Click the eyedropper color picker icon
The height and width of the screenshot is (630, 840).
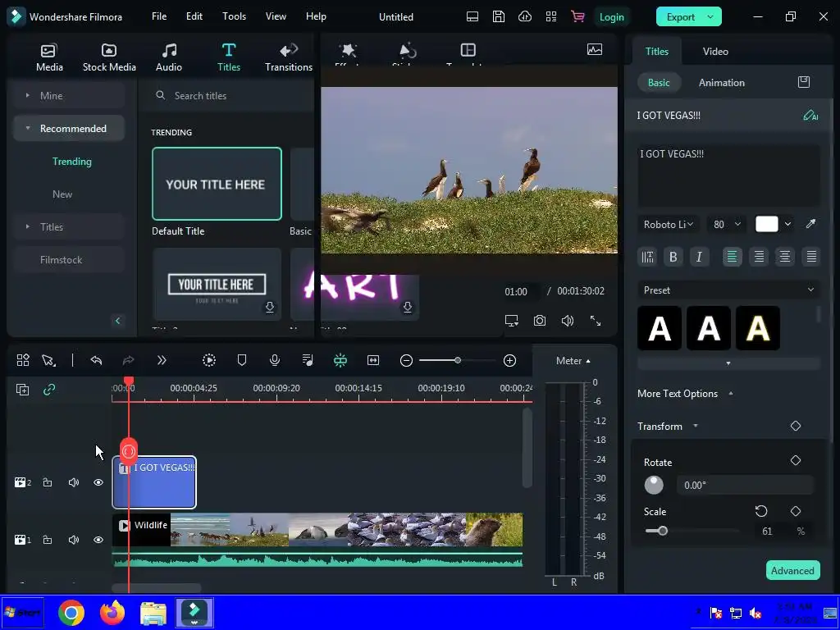click(810, 224)
